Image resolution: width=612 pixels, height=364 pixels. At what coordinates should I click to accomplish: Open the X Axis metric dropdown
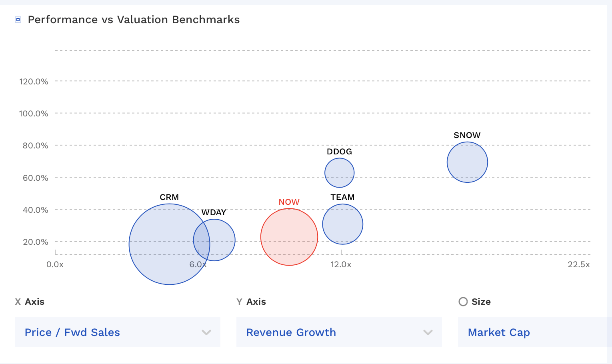tap(117, 332)
